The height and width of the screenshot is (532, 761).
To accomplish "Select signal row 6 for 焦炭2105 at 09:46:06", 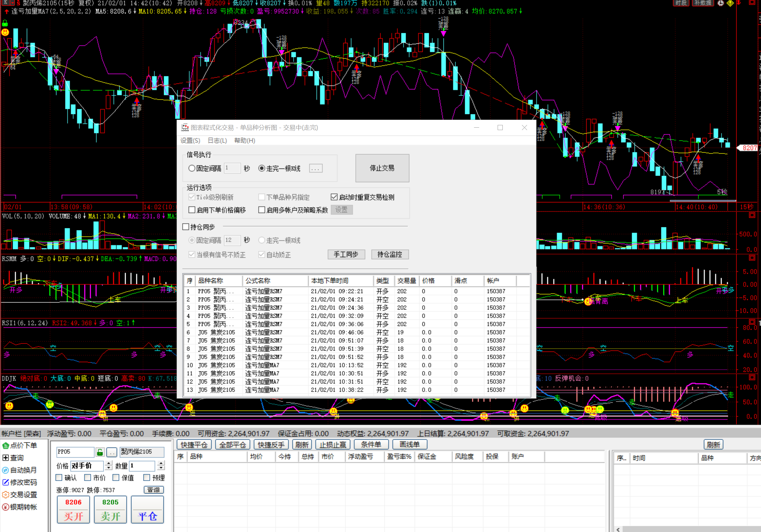I will click(357, 332).
